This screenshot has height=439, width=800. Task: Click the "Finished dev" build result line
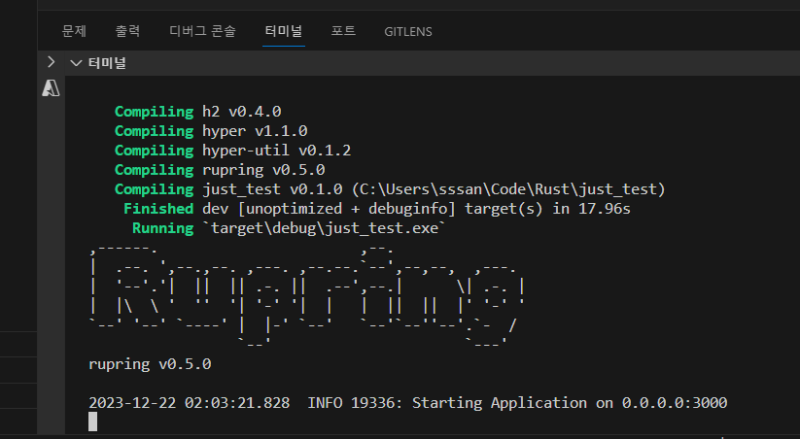(376, 209)
